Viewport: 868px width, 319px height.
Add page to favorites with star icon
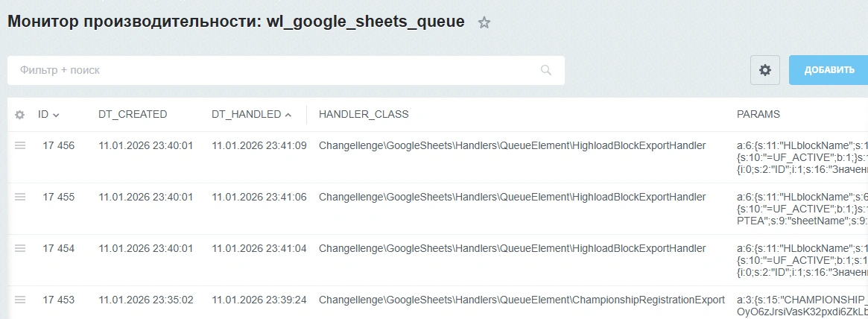point(484,22)
